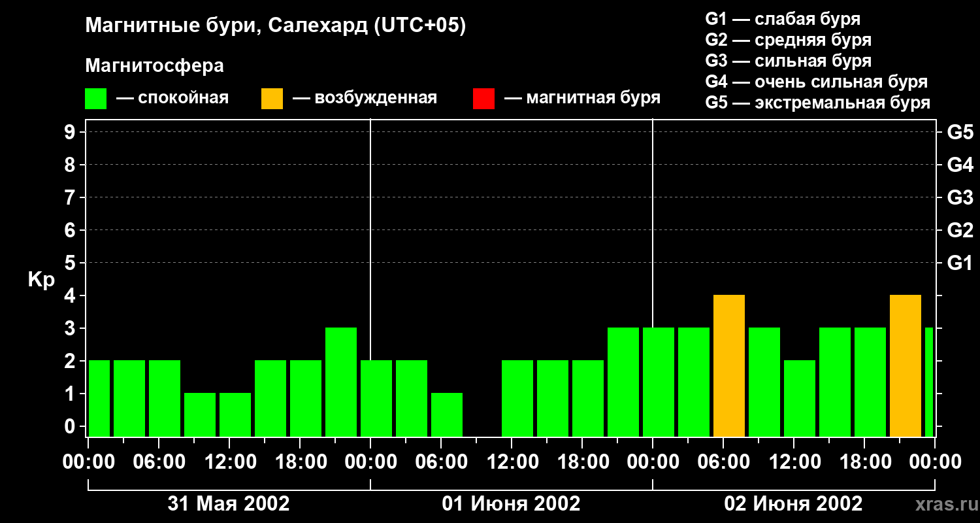Screen dimensions: 980x523
Task: Select the Kp 2 bar at 12:00 on 02 Июня
Action: coord(800,399)
